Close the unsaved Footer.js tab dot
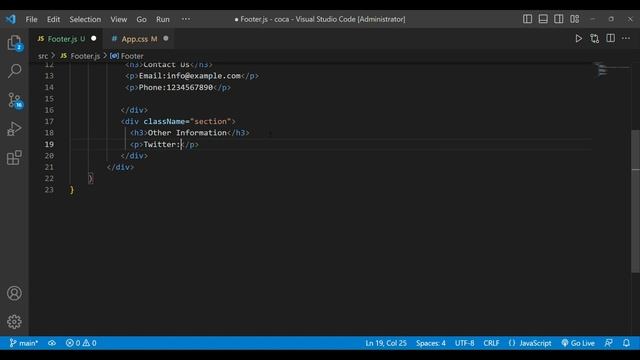The image size is (640, 360). (x=93, y=38)
